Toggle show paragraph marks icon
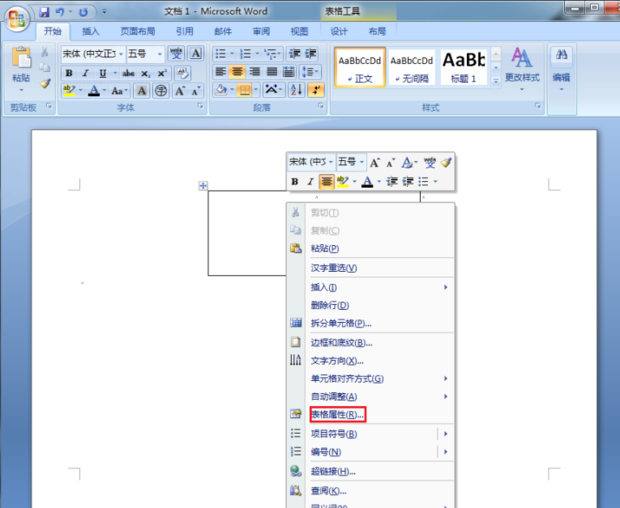Screen dimensions: 620x508 tap(316, 91)
